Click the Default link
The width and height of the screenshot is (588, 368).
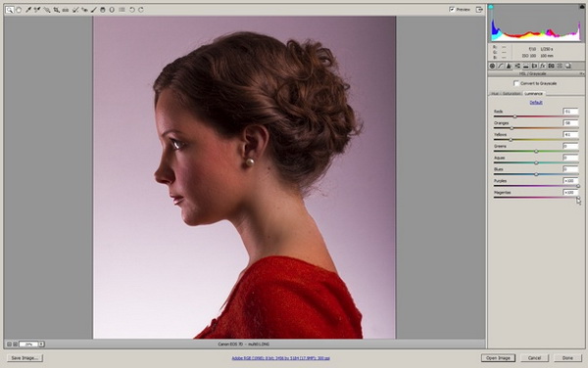[536, 102]
